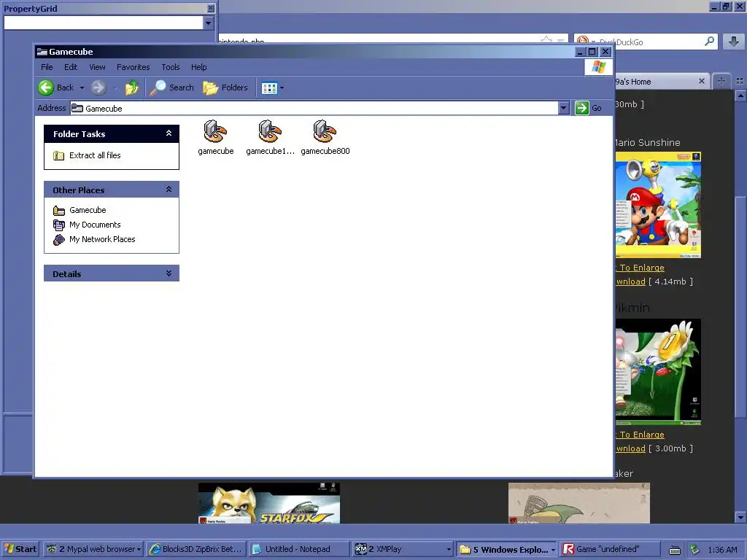The image size is (747, 560).
Task: Click the green Go button
Action: pyautogui.click(x=589, y=108)
